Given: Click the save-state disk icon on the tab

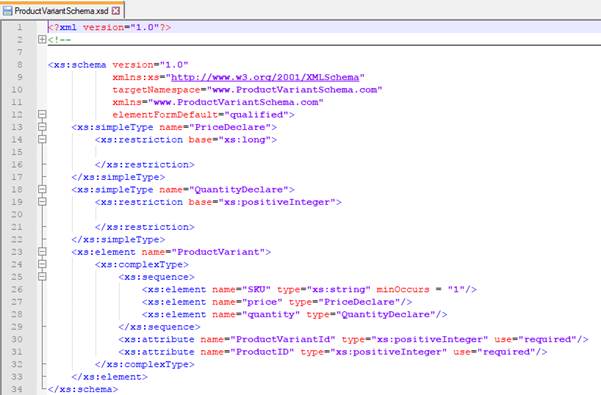Looking at the screenshot, I should [7, 11].
